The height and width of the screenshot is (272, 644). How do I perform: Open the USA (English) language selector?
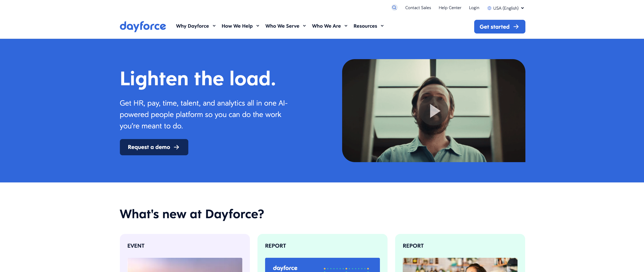coord(506,8)
